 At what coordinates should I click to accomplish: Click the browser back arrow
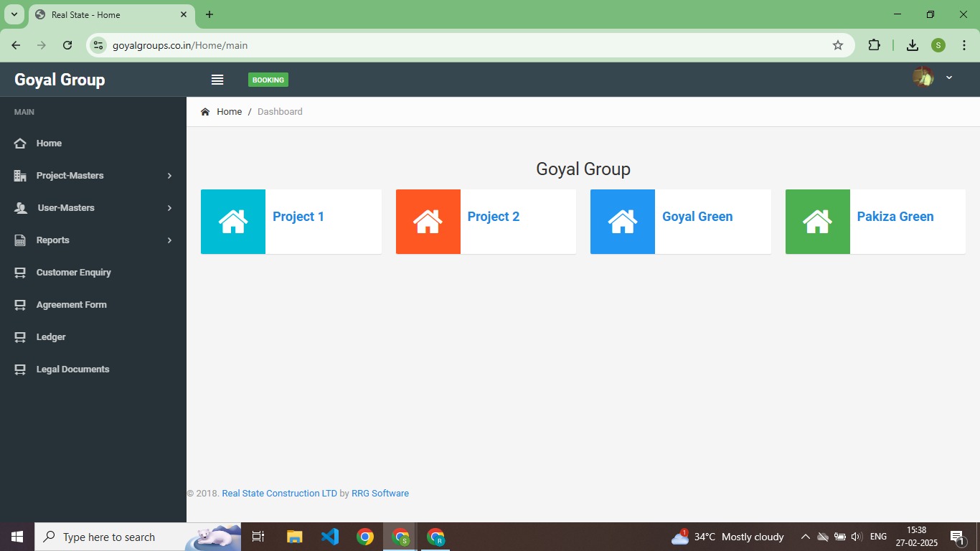pyautogui.click(x=16, y=45)
